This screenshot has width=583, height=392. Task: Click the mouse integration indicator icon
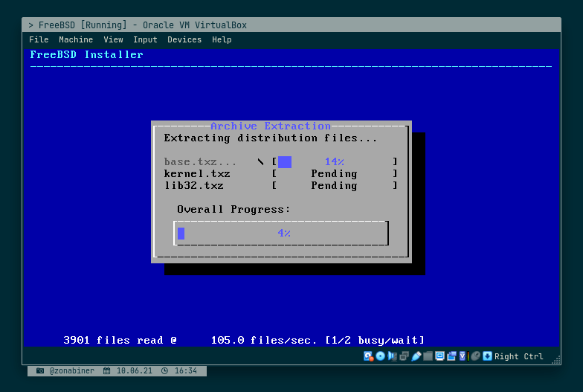pyautogui.click(x=476, y=356)
